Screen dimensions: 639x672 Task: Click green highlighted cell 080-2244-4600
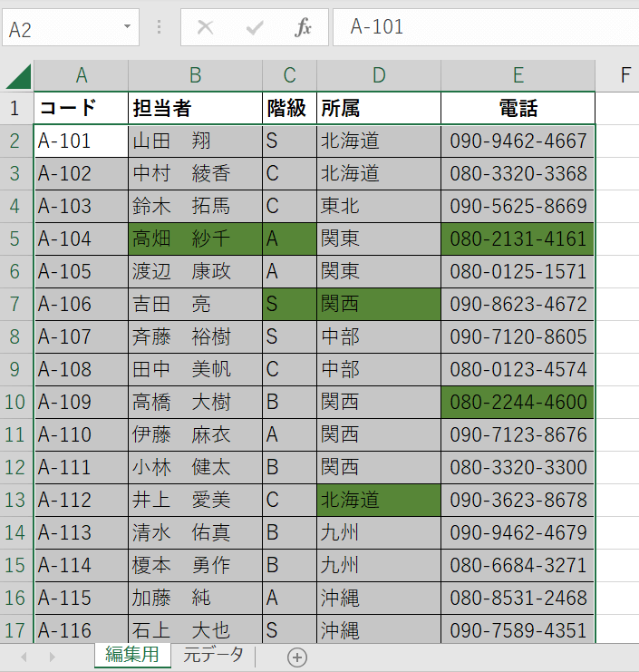(x=518, y=402)
